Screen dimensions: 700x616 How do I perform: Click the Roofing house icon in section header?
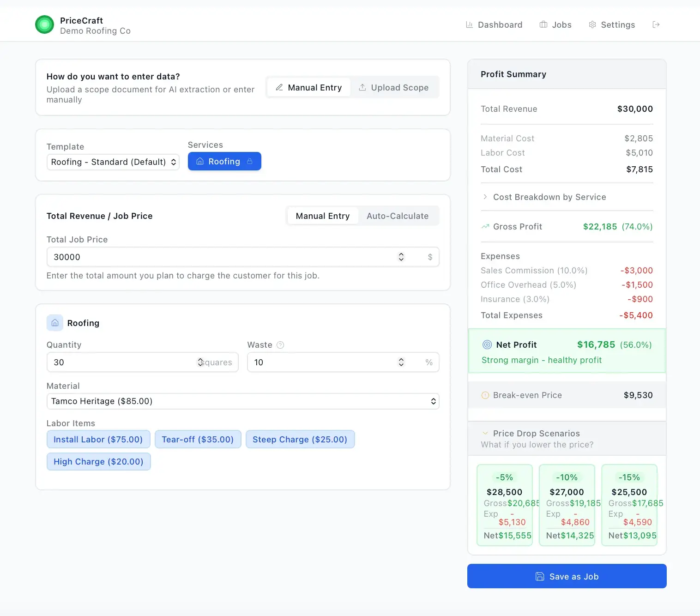click(55, 323)
